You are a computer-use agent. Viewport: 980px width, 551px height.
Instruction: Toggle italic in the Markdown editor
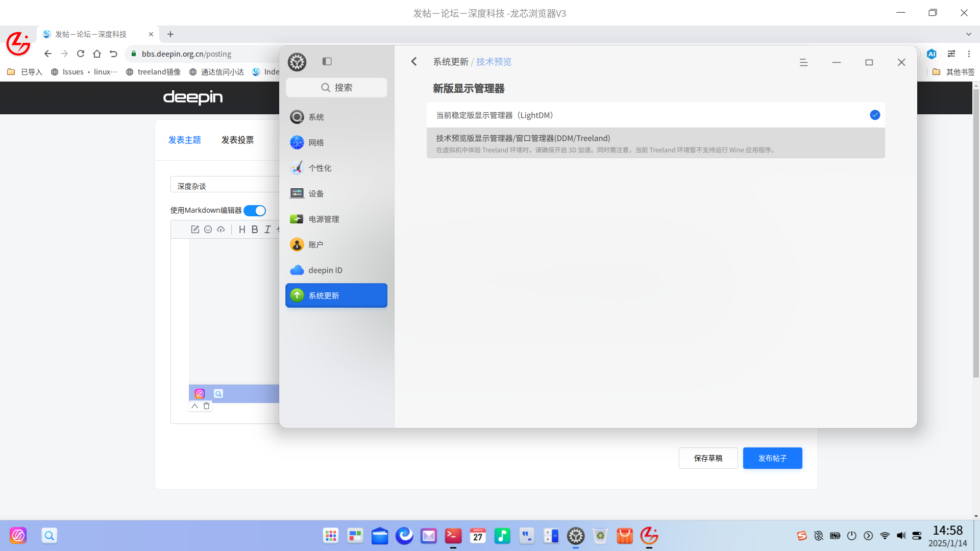pos(267,230)
